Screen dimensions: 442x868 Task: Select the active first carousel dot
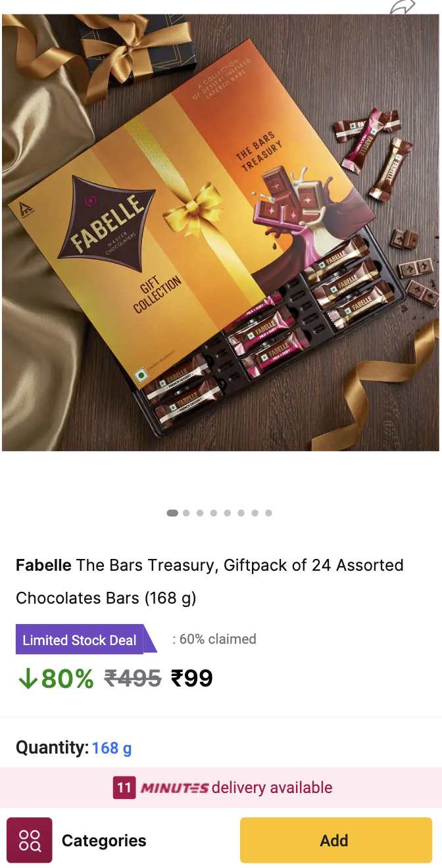pos(172,513)
